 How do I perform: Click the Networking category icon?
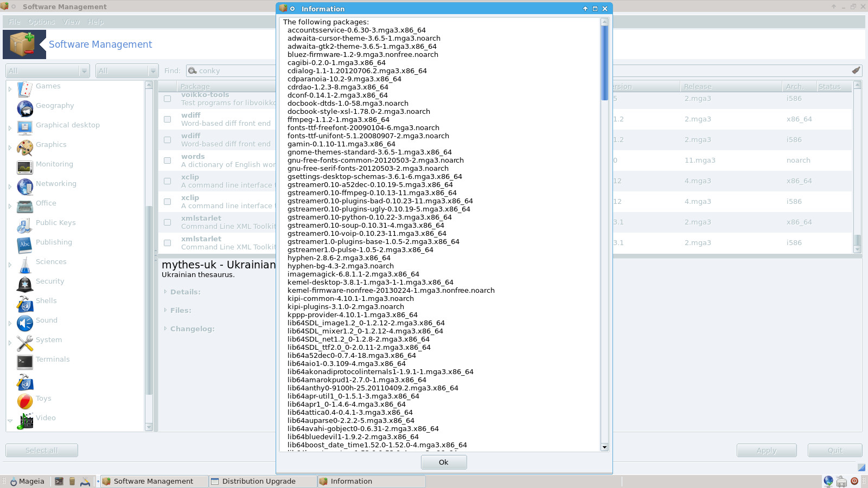tap(25, 187)
